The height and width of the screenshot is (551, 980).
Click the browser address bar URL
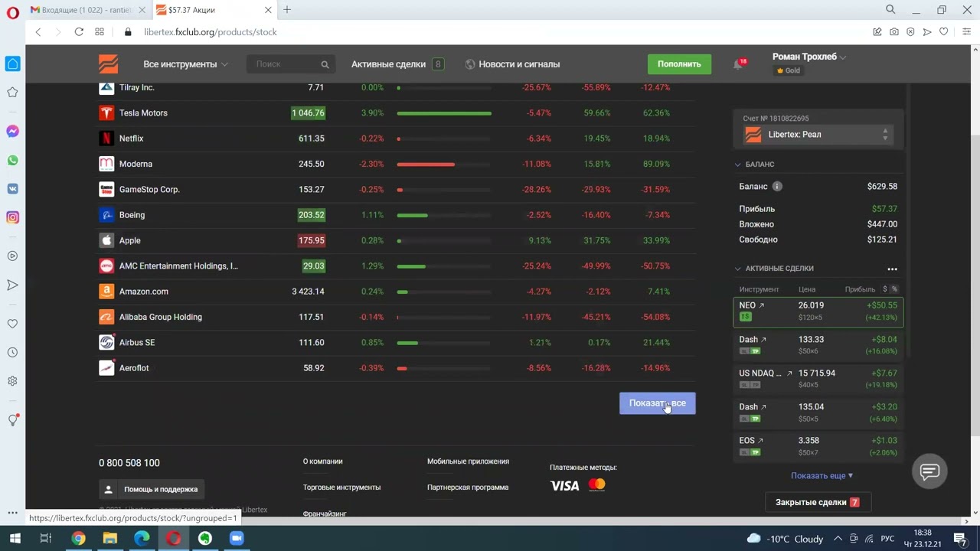click(211, 32)
